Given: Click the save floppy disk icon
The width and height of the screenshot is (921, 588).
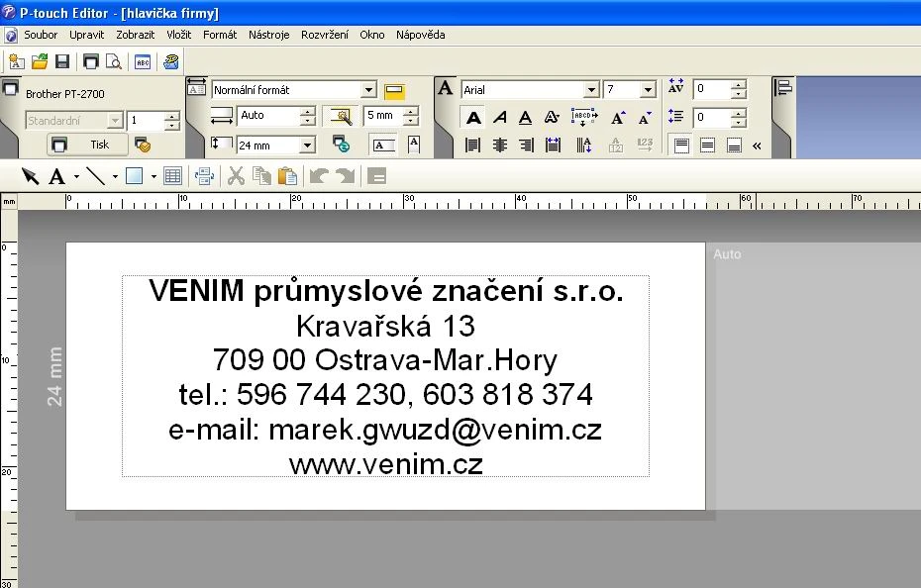Looking at the screenshot, I should pos(62,61).
